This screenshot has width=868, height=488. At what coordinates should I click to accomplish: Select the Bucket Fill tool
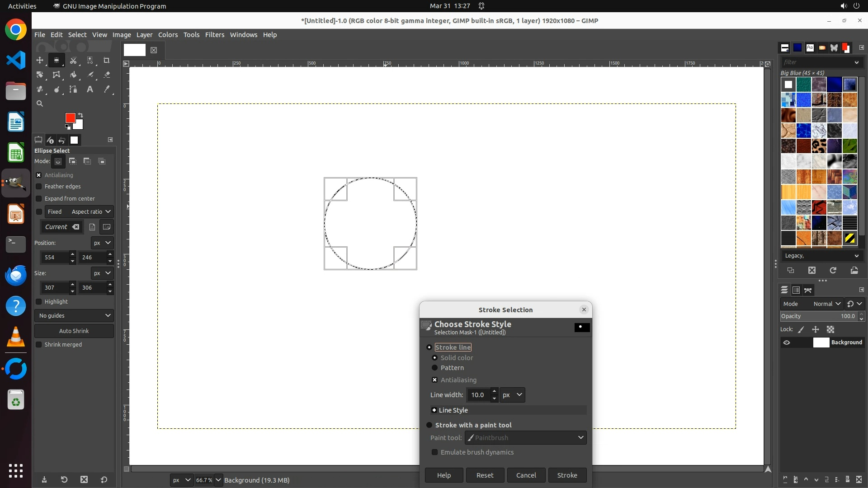73,75
